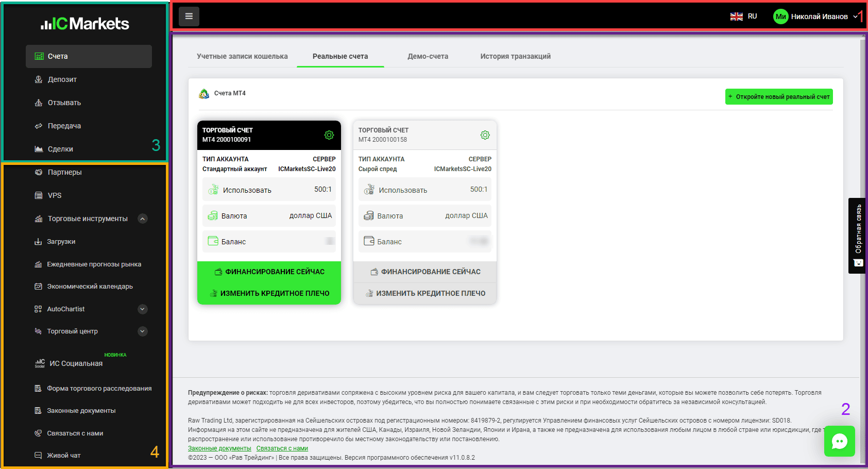Click the Форма торгового расследования icon
This screenshot has height=469, width=868.
point(38,388)
